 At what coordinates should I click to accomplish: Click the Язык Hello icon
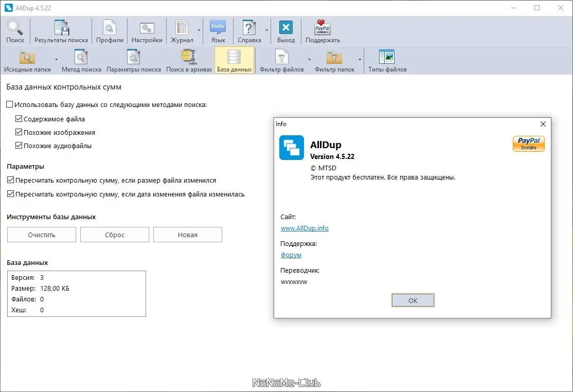(218, 31)
